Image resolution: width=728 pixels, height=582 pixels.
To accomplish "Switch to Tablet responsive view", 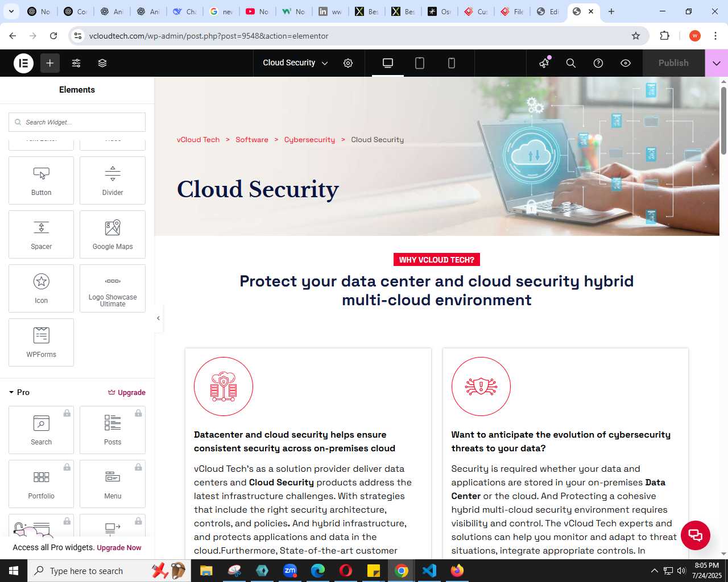I will coord(420,63).
